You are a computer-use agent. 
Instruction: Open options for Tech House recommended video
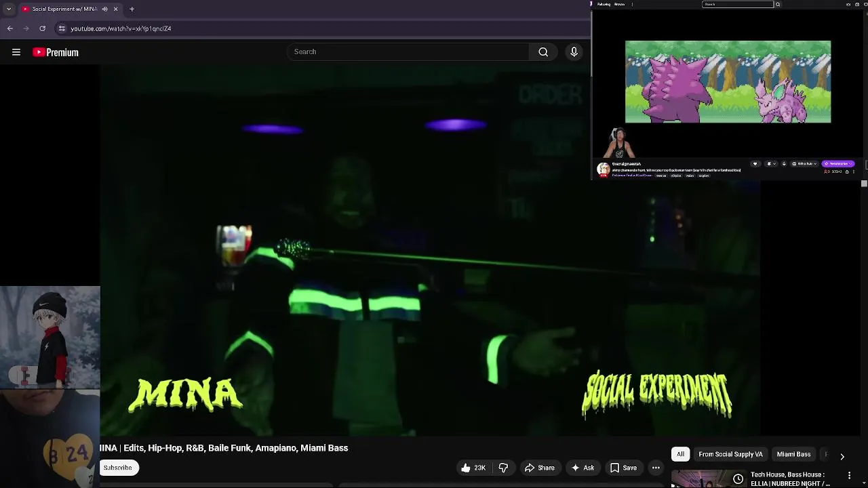(x=849, y=476)
